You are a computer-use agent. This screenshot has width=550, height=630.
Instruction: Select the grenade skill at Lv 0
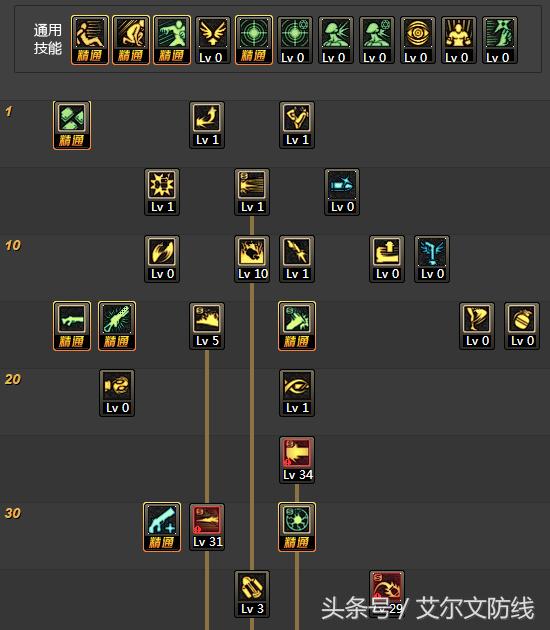coord(522,326)
